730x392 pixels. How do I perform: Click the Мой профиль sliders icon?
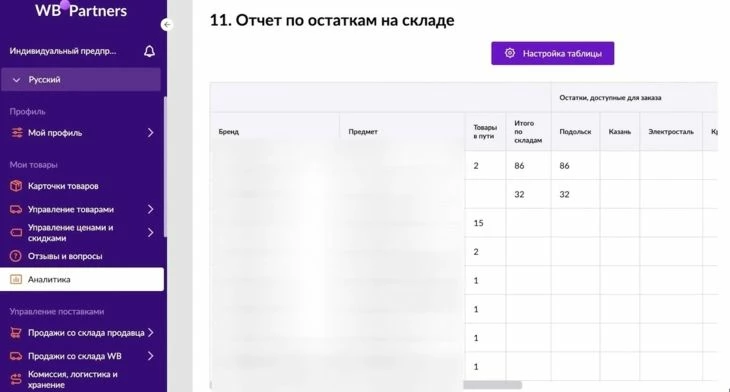(16, 133)
